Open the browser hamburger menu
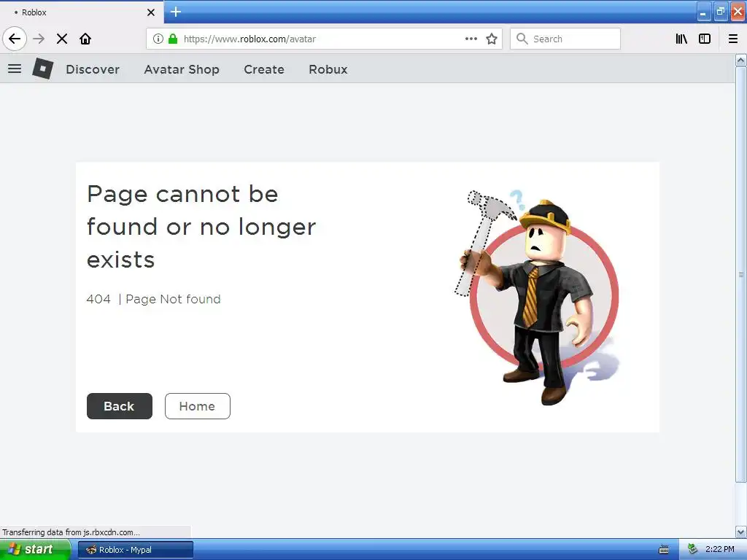The height and width of the screenshot is (560, 747). pyautogui.click(x=732, y=39)
